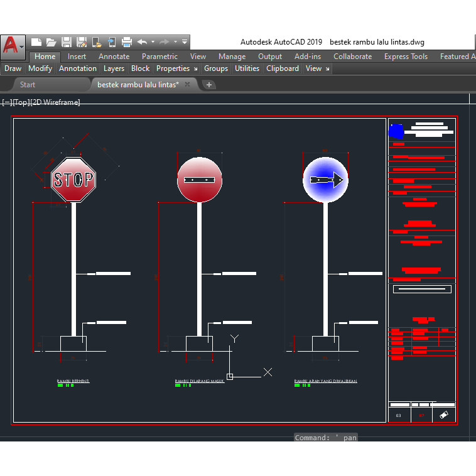Click the RAMBU DILARANG MASUK label
The image size is (476, 476).
200,381
